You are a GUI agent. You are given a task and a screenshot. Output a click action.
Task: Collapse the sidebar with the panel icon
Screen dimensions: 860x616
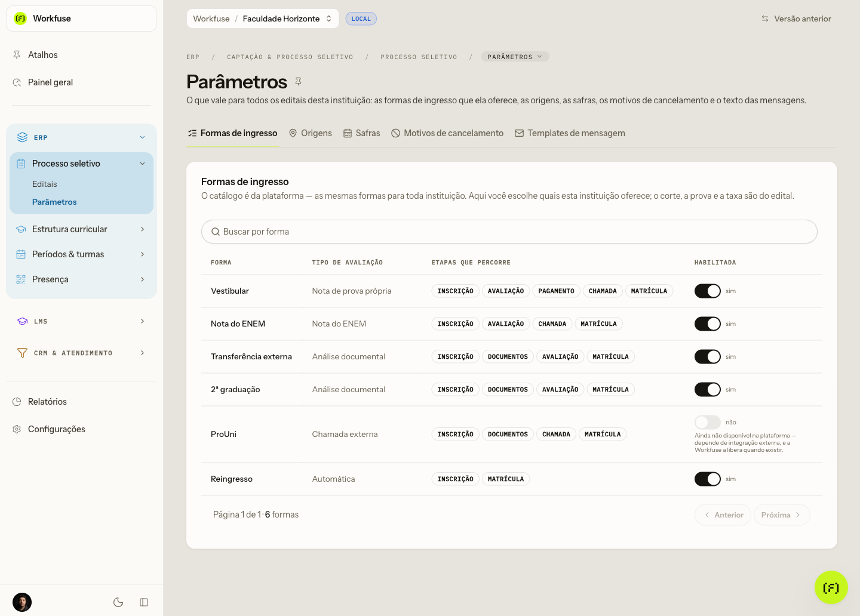144,602
